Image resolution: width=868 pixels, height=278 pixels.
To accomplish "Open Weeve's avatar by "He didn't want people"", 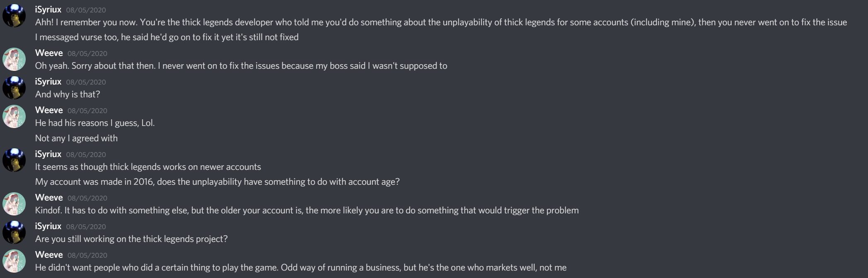I will [14, 261].
